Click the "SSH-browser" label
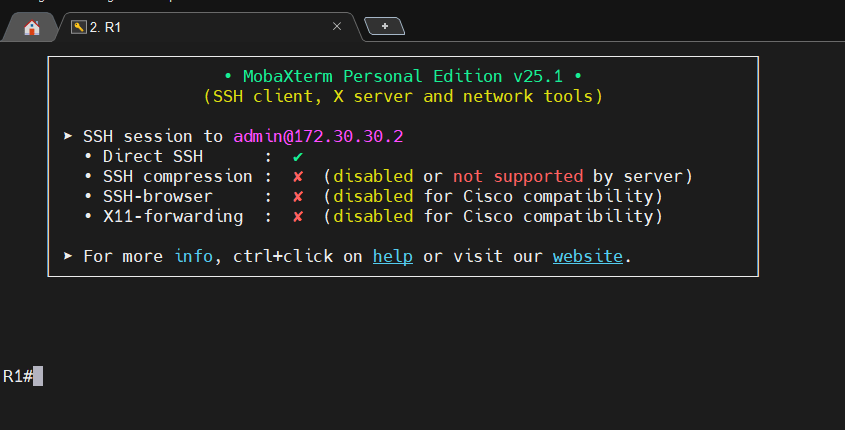 (158, 197)
